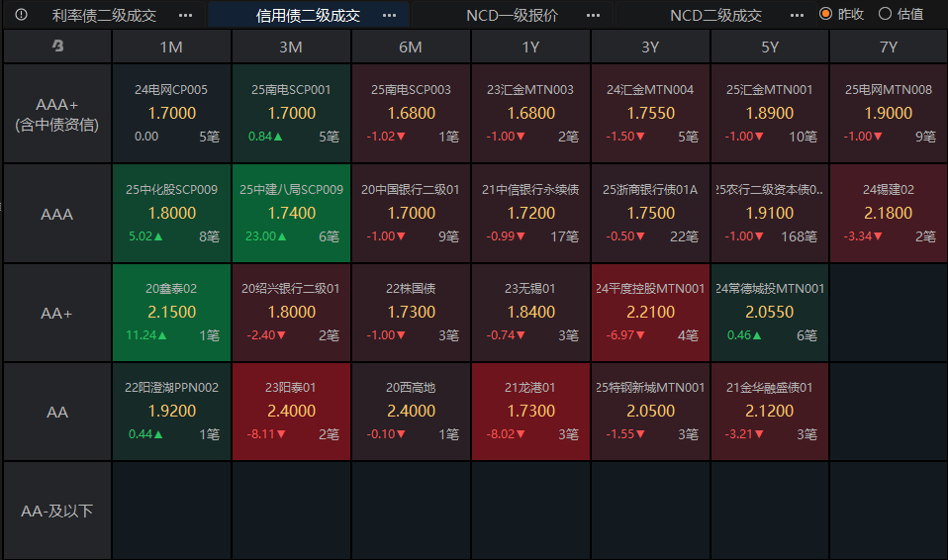Image resolution: width=948 pixels, height=560 pixels.
Task: Open the 农行二级资本债 cell with 168笔
Action: 770,214
